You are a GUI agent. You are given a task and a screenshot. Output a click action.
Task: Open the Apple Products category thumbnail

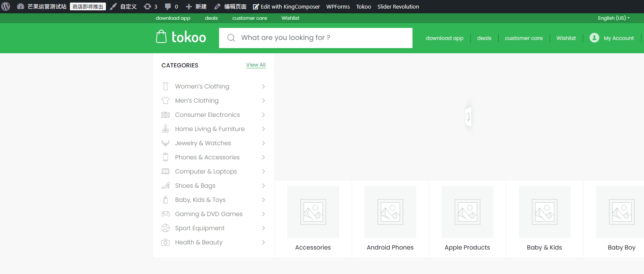(467, 212)
